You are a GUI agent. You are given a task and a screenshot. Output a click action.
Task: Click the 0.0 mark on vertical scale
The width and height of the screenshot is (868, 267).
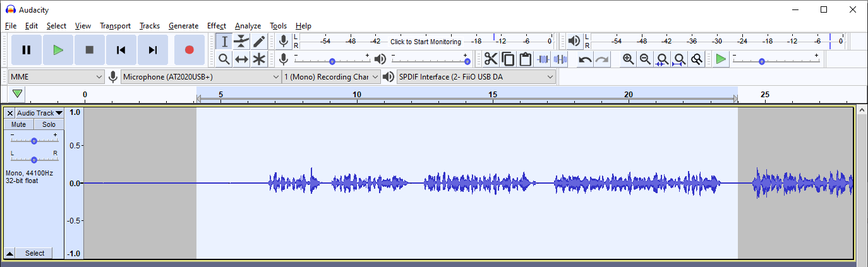point(75,183)
